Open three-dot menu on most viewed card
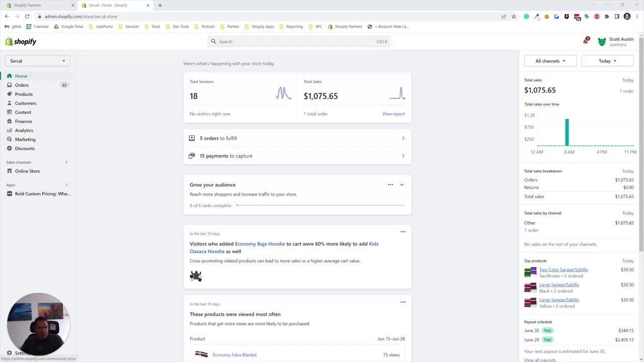The height and width of the screenshot is (362, 644). 403,302
